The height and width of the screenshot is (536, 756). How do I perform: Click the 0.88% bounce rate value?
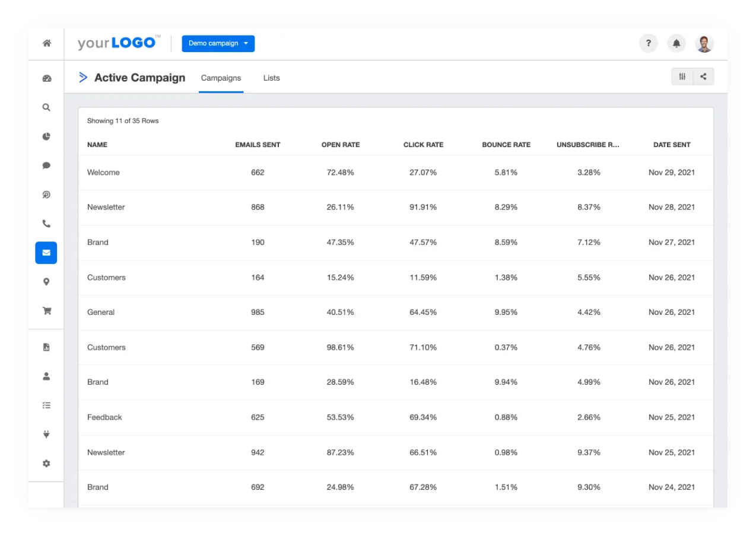pyautogui.click(x=506, y=417)
